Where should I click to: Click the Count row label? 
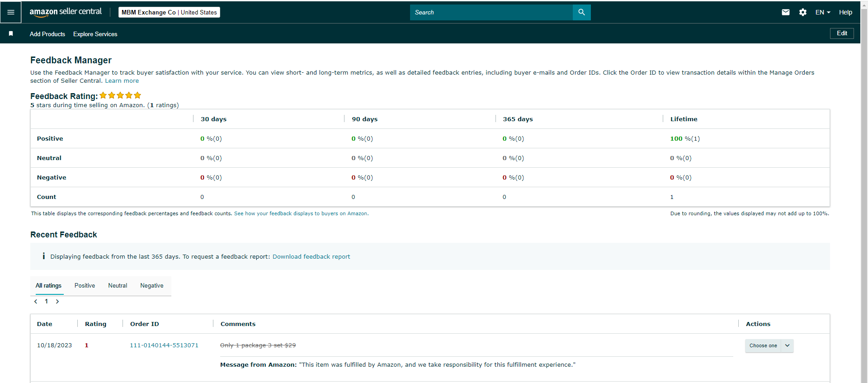(47, 197)
